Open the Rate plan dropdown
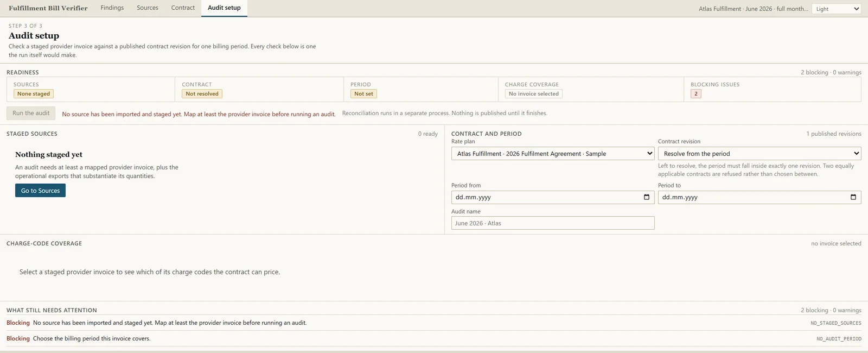 coord(553,154)
